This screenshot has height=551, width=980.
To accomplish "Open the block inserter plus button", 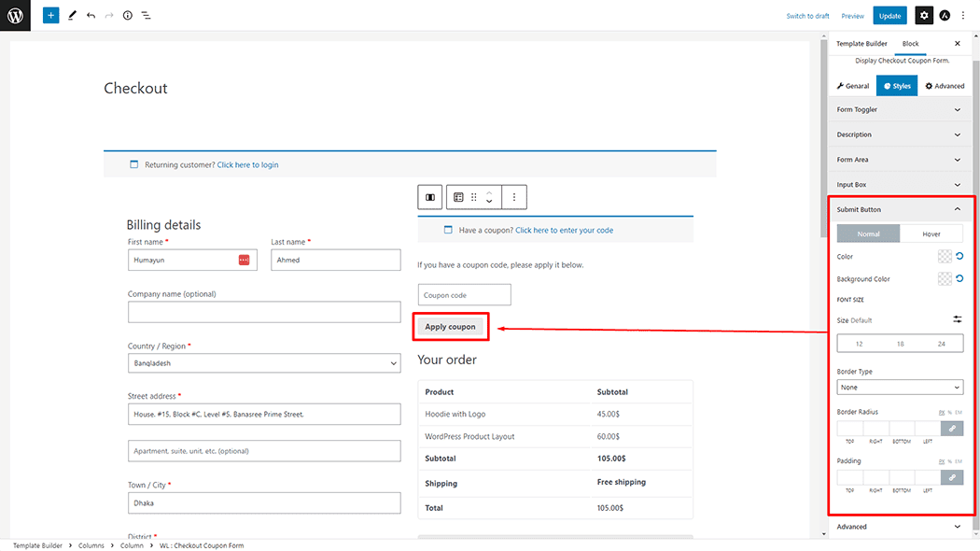I will coord(50,16).
